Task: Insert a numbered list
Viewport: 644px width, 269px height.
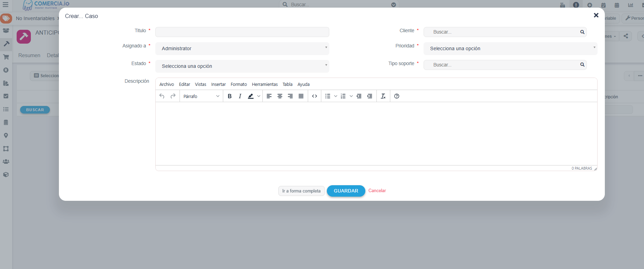Action: pos(343,96)
